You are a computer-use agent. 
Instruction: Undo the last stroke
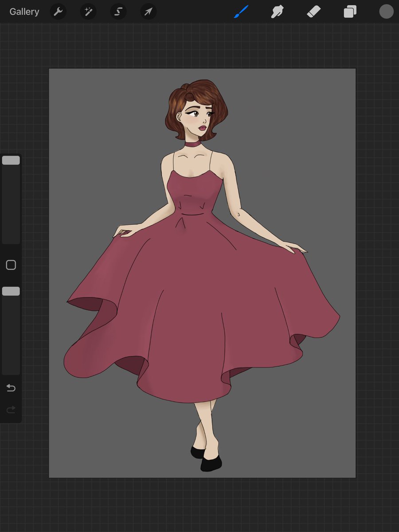point(11,388)
